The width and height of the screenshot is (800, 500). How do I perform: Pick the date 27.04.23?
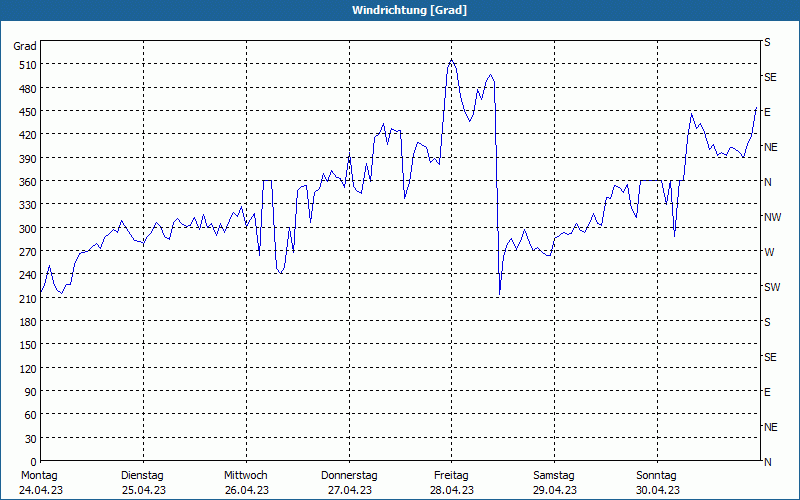click(x=350, y=491)
